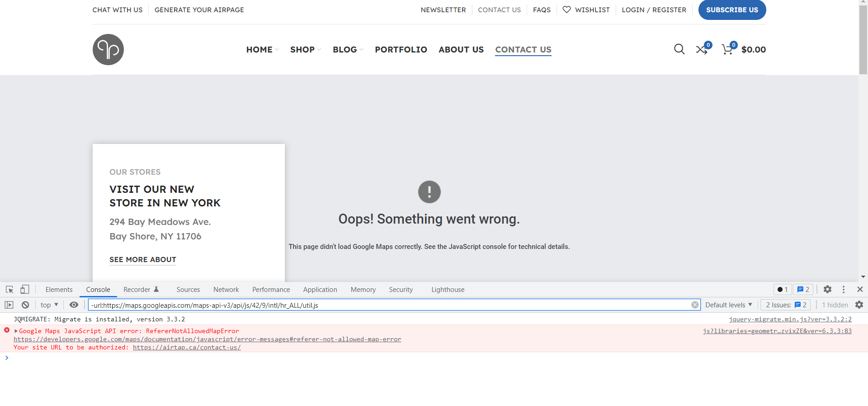Image resolution: width=868 pixels, height=406 pixels.
Task: Open the jquery-migrate.min.js source link
Action: pyautogui.click(x=790, y=319)
